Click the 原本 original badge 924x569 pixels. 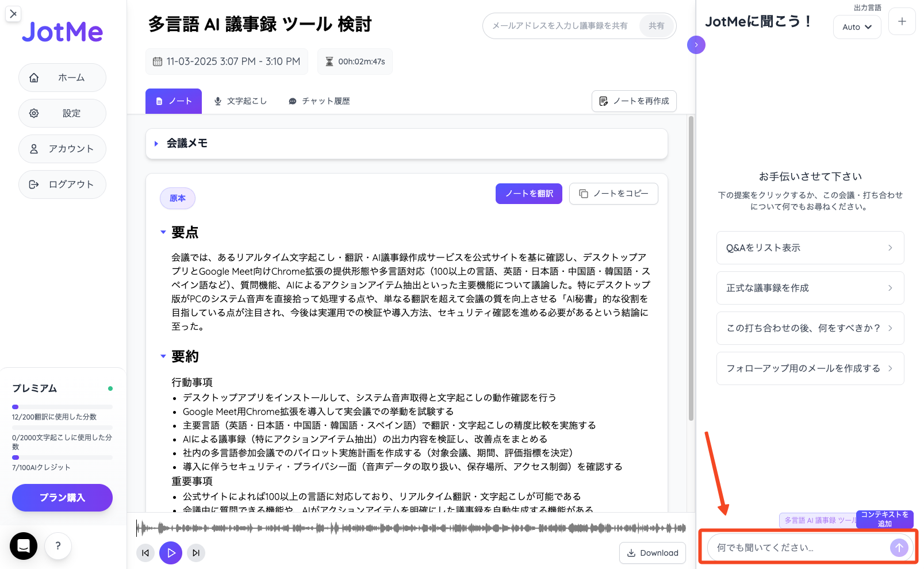(178, 198)
